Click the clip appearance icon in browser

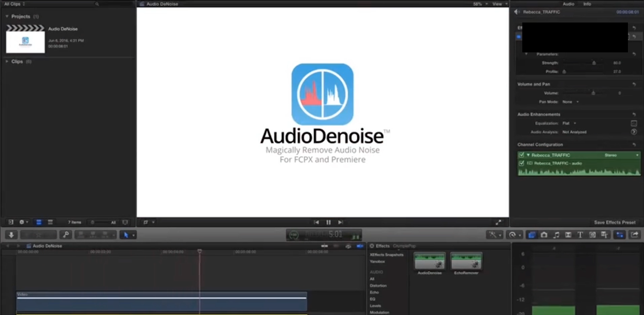(125, 222)
